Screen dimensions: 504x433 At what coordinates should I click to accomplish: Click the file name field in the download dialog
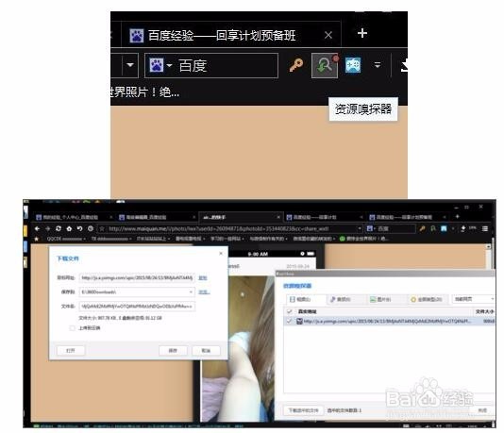tap(137, 307)
